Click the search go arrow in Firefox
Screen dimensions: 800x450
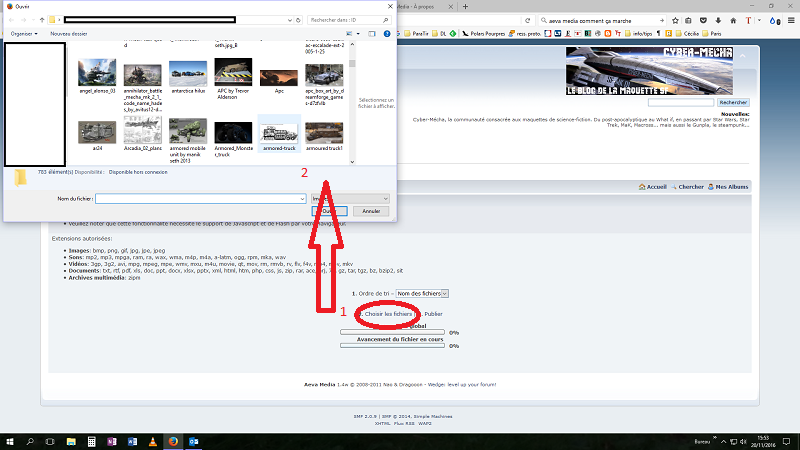click(661, 20)
